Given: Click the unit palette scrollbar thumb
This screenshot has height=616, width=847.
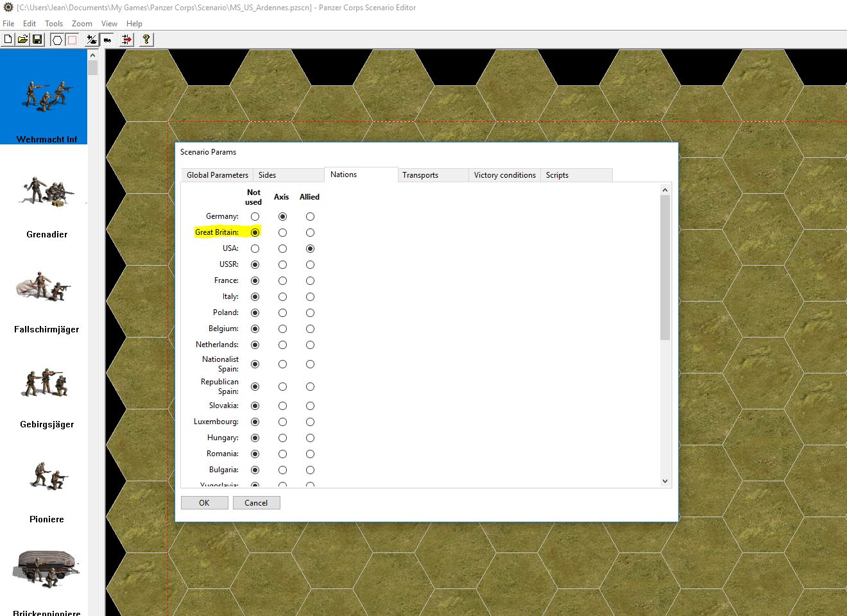Looking at the screenshot, I should (92, 68).
